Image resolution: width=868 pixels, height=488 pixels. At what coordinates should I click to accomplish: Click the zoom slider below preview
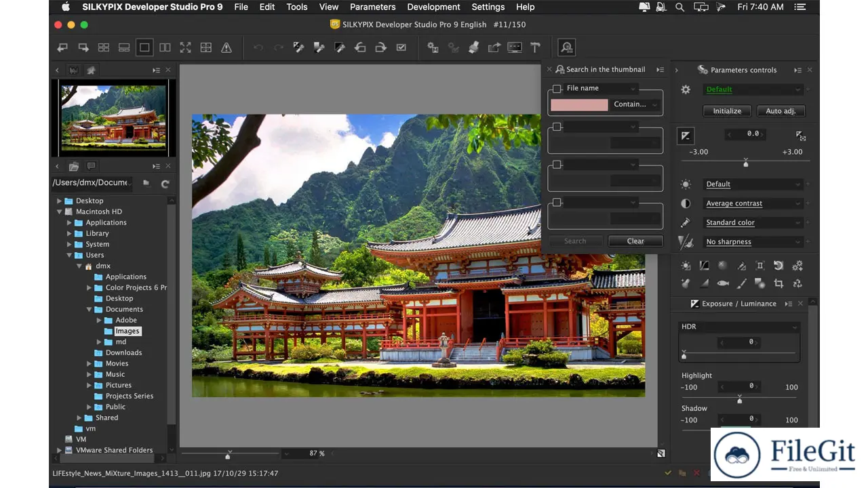pyautogui.click(x=228, y=455)
